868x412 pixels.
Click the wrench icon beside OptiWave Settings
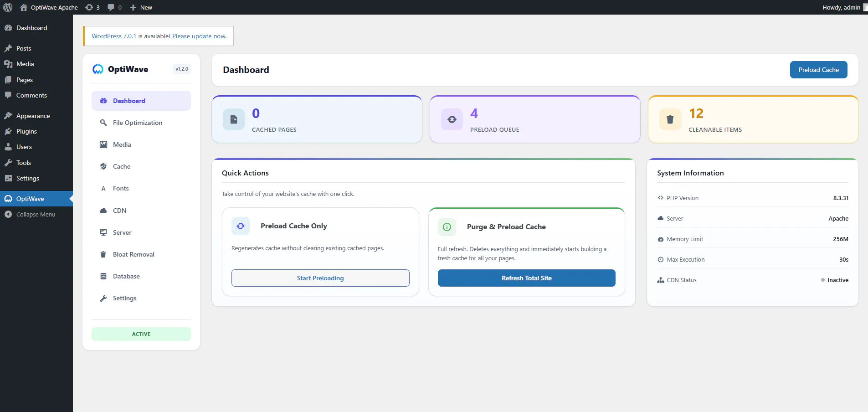click(x=103, y=298)
